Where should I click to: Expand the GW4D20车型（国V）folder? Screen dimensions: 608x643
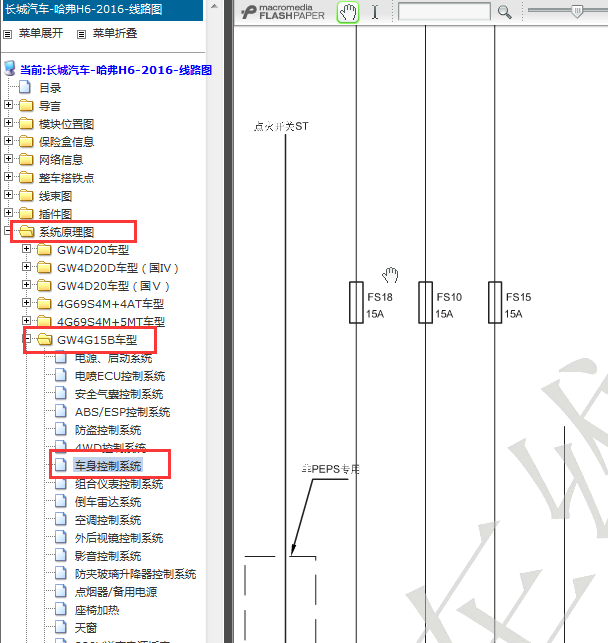click(26, 285)
